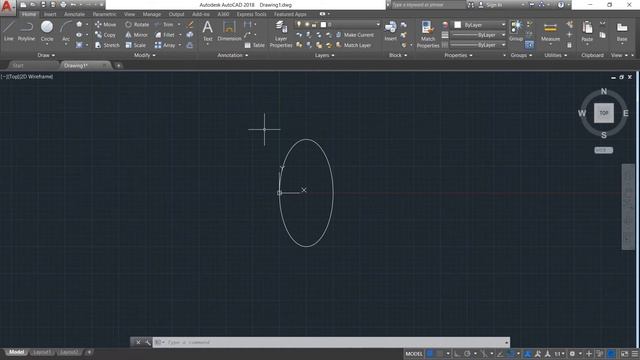Click the Trim tool

164,24
